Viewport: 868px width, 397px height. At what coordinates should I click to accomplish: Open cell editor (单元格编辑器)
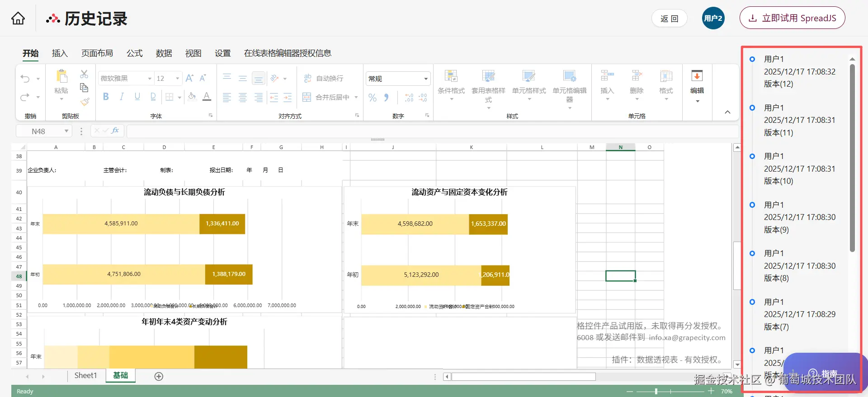(570, 89)
